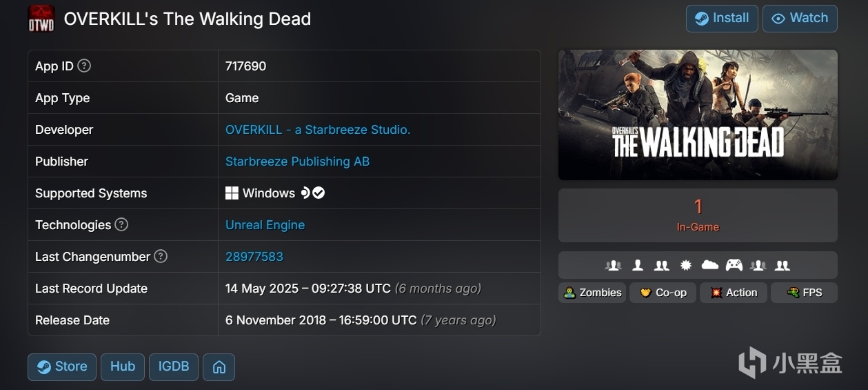Click the Last Changenumber help icon

161,256
